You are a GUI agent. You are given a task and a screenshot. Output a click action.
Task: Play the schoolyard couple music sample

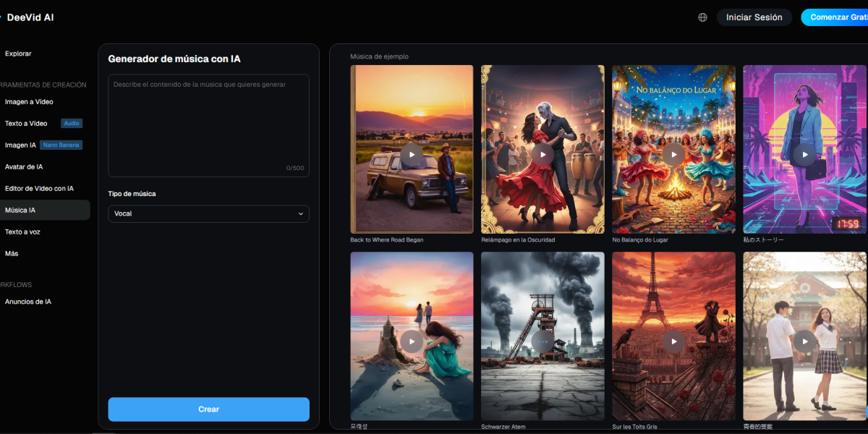[x=804, y=341]
